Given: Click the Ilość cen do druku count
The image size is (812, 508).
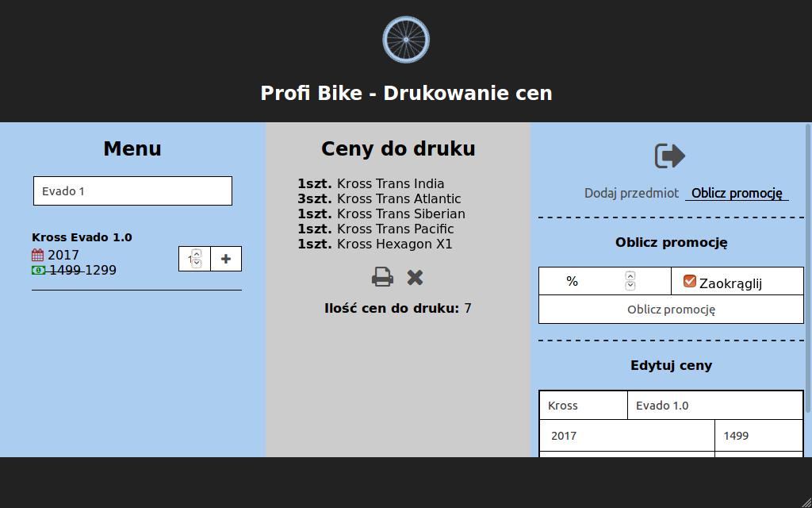Looking at the screenshot, I should [x=398, y=309].
